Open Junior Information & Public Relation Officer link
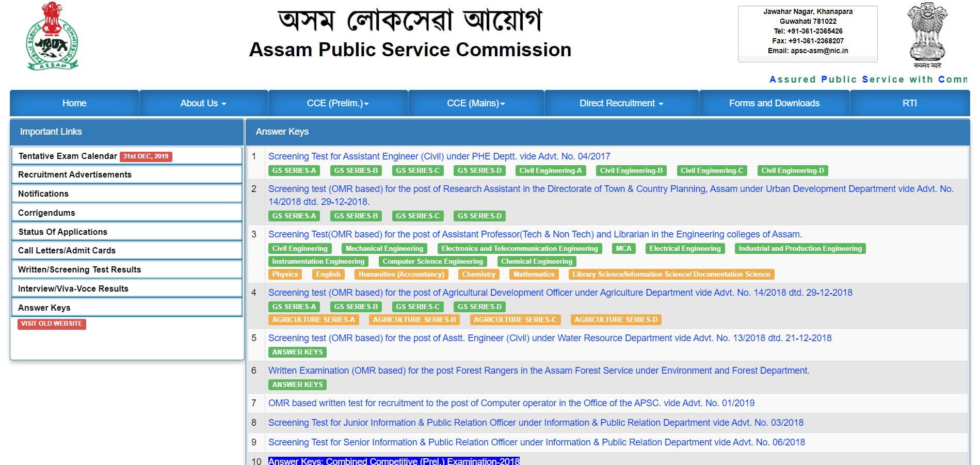This screenshot has height=465, width=980. tap(536, 423)
